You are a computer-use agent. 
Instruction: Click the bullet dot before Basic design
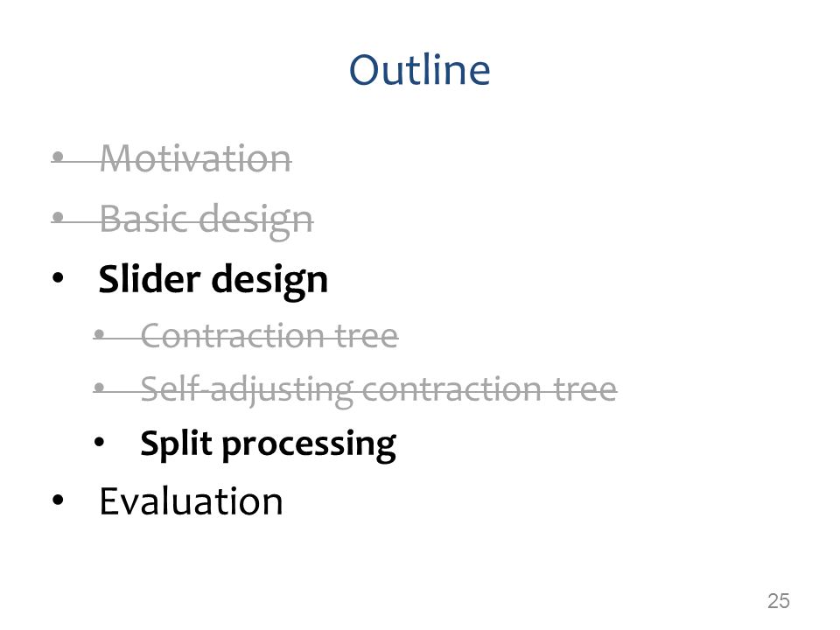coord(59,217)
